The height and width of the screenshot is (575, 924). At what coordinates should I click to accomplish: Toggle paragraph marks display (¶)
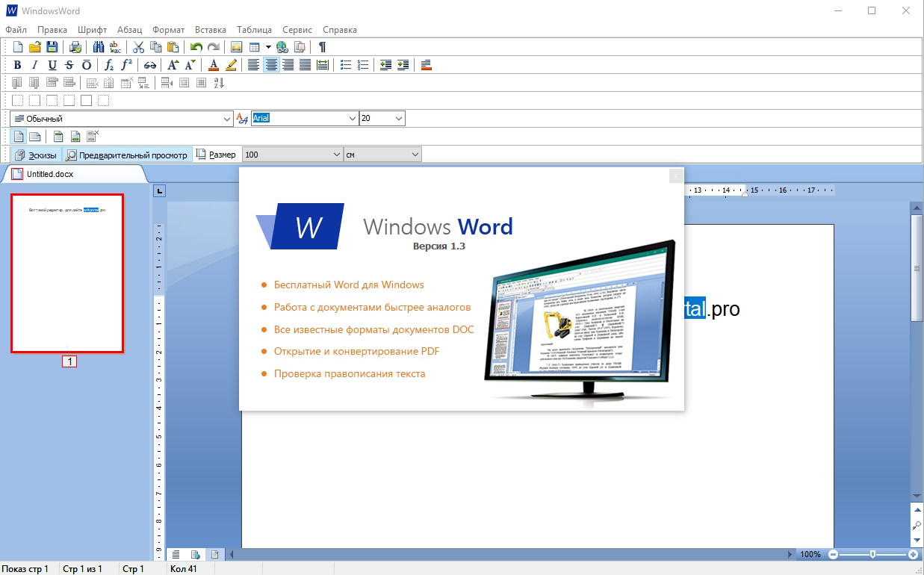click(323, 47)
